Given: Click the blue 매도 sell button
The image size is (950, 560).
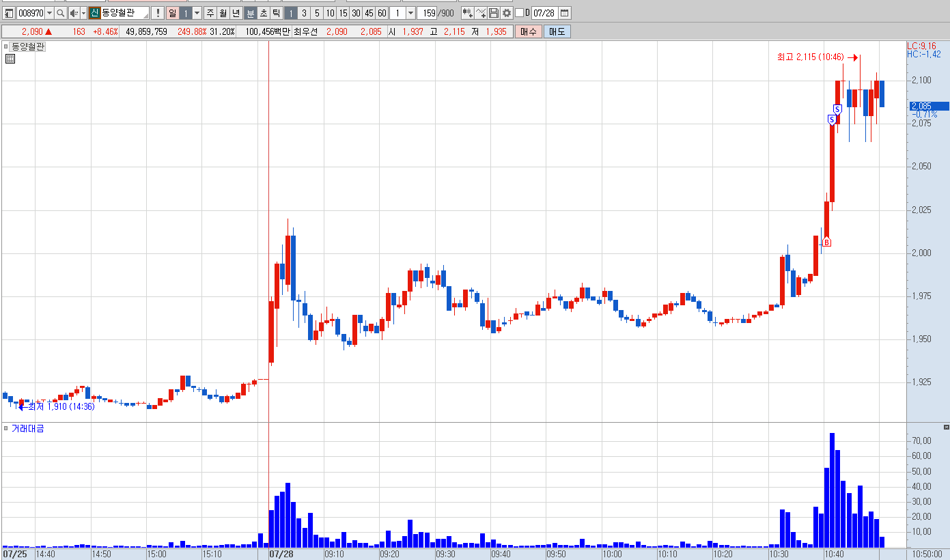Looking at the screenshot, I should 557,31.
